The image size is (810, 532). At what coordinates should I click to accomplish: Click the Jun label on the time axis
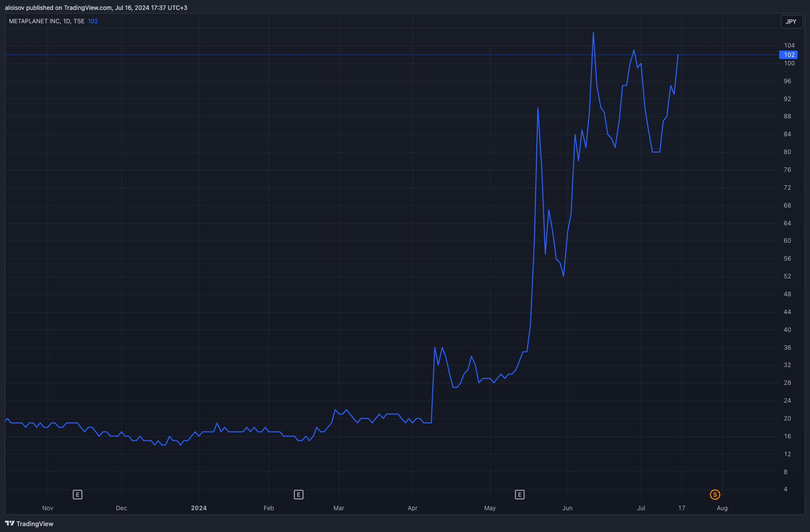[567, 508]
